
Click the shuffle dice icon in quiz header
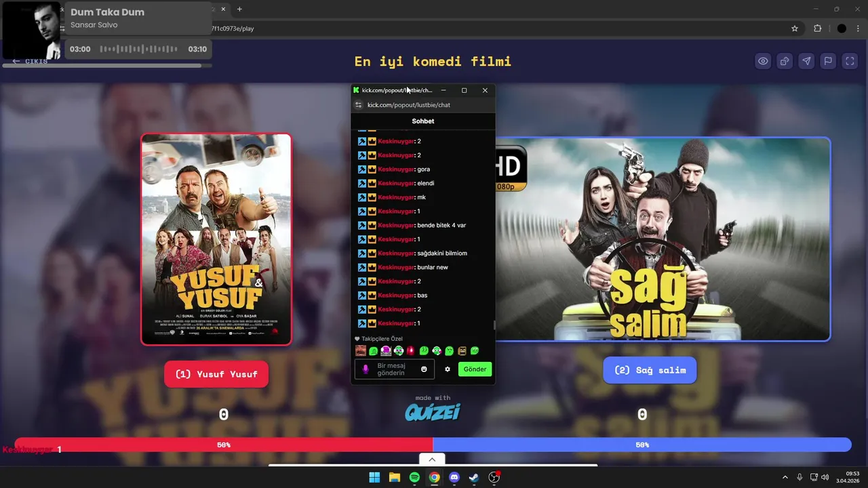785,61
